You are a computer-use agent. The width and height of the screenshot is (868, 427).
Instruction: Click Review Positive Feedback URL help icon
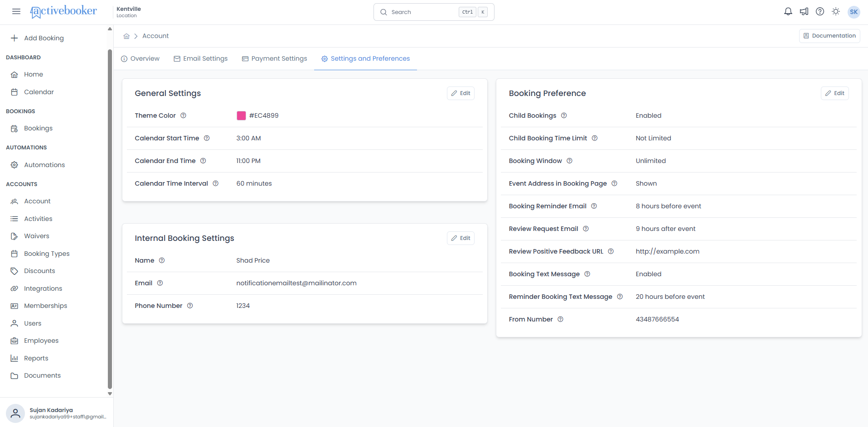tap(611, 251)
